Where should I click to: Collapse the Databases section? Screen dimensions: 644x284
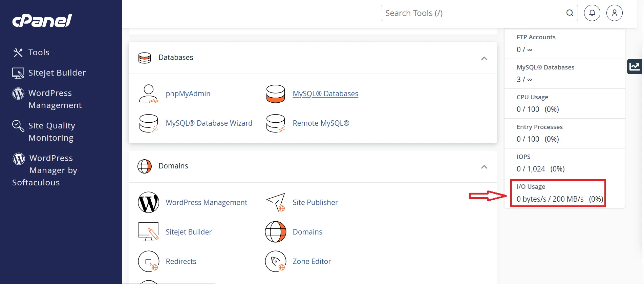(x=484, y=58)
